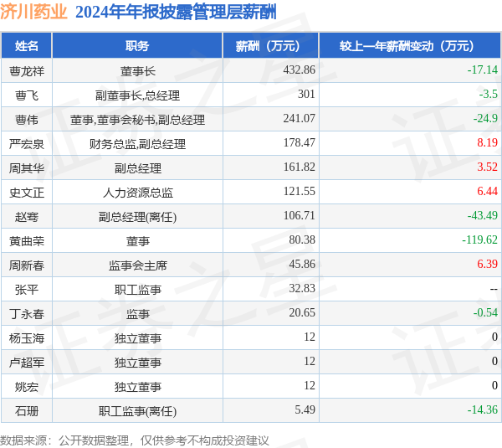Click the 监事会主席 position cell
This screenshot has width=502, height=448.
(x=138, y=265)
